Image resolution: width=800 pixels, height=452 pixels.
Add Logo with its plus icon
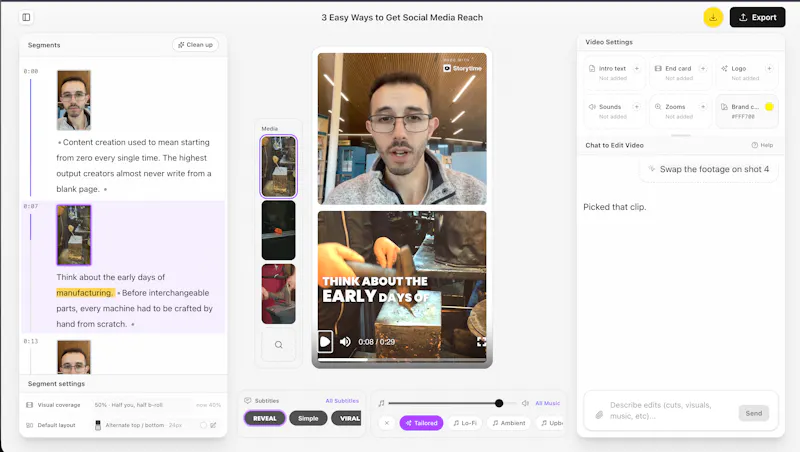coord(769,68)
